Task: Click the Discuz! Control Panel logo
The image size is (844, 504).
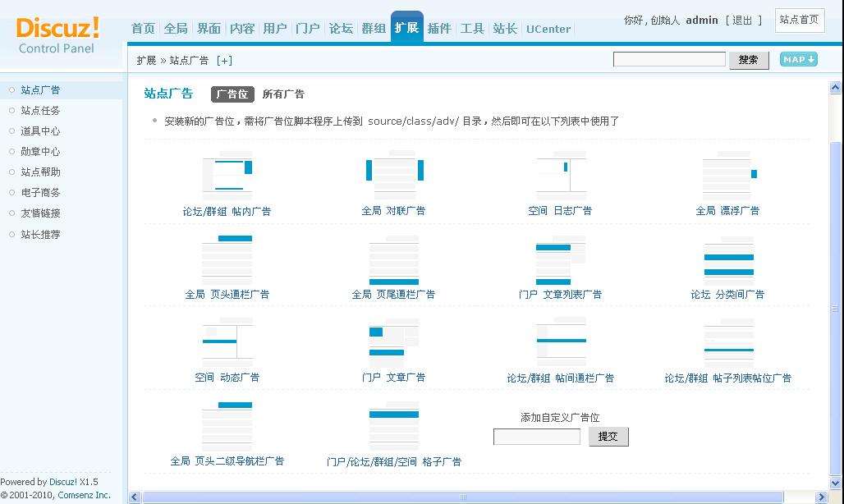Action: point(57,35)
